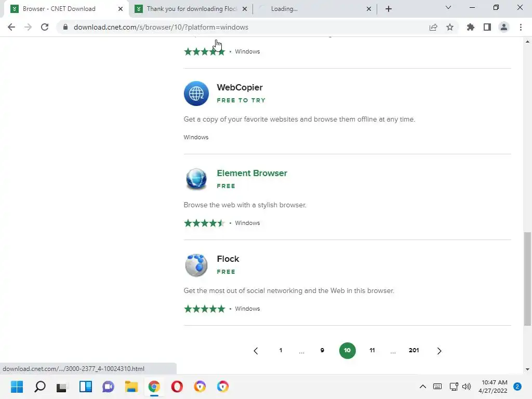Switch to Thank you for downloading Flock tab
Image resolution: width=532 pixels, height=399 pixels.
click(191, 9)
